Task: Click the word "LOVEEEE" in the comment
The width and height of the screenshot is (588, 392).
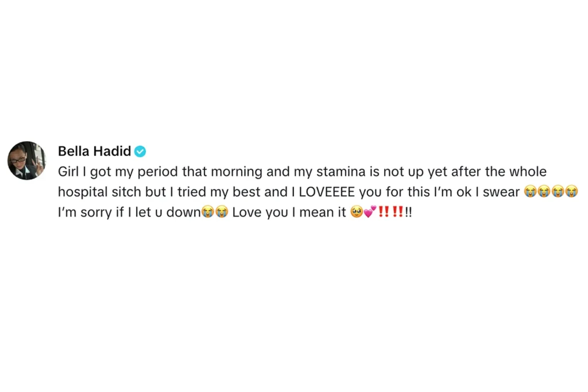Action: [x=324, y=192]
